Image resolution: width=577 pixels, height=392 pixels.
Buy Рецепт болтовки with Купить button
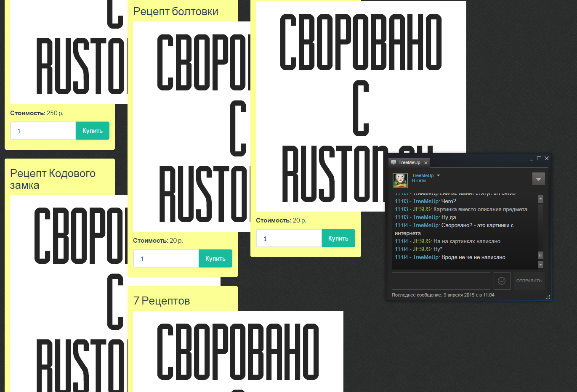215,259
